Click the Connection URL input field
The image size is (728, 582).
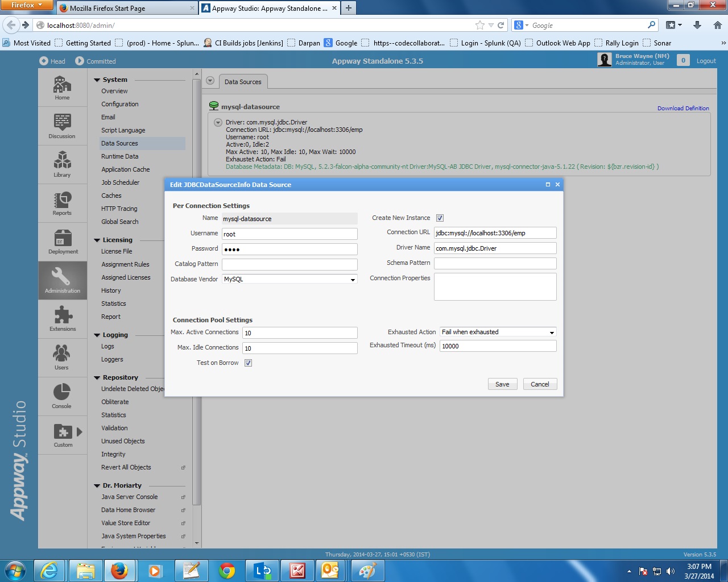coord(495,232)
